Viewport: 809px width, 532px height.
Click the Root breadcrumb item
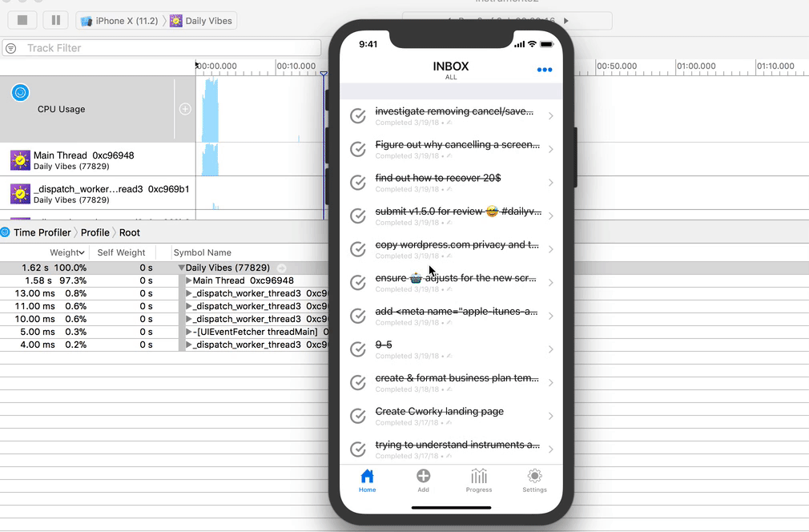[130, 232]
